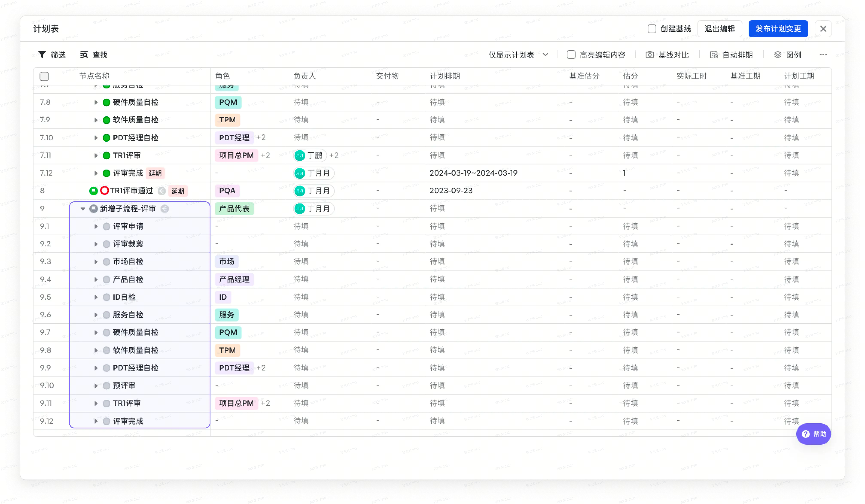Click the 丁月月 owner chip in row 9

[x=313, y=209]
